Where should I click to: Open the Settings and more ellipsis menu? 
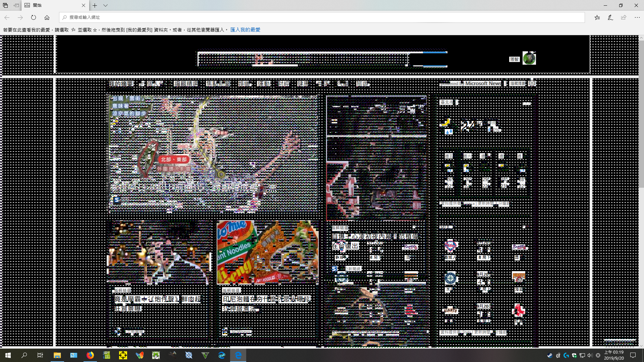click(637, 17)
